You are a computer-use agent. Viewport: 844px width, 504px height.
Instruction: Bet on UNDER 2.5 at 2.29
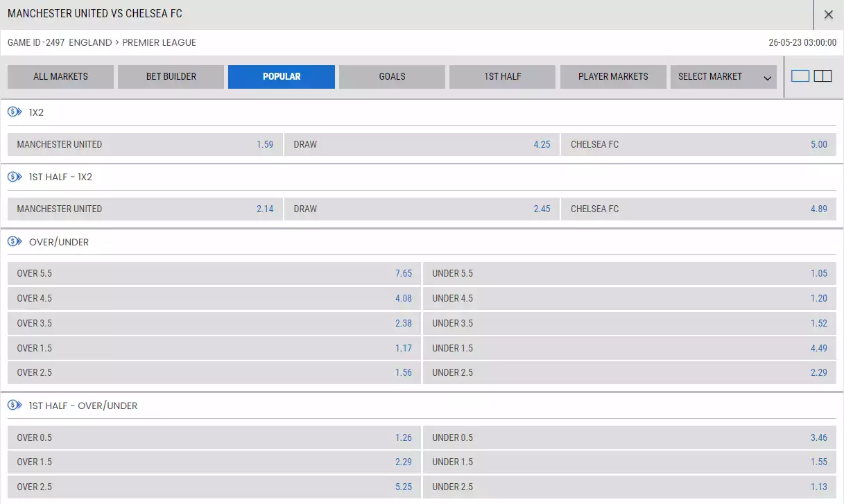coord(630,373)
